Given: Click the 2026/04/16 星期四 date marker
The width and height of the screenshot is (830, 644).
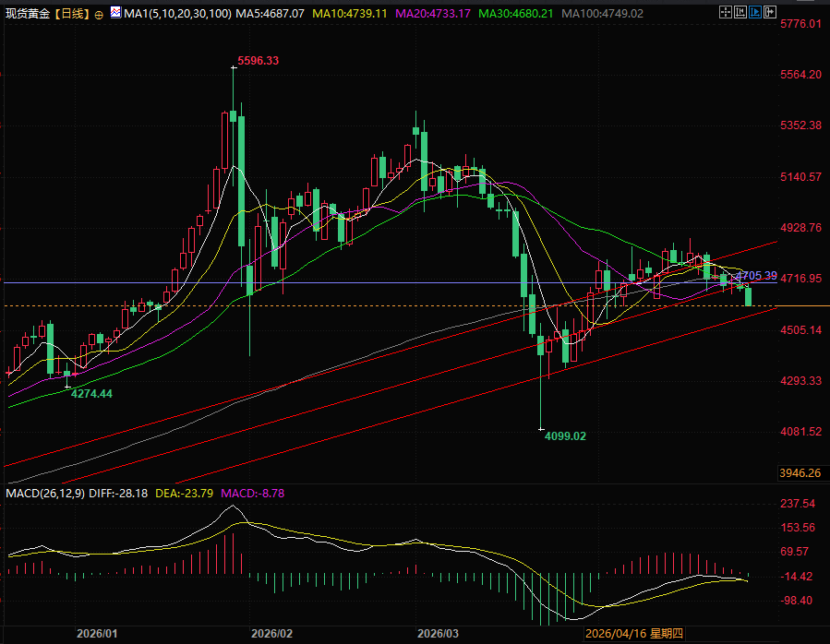Looking at the screenshot, I should pos(634,634).
